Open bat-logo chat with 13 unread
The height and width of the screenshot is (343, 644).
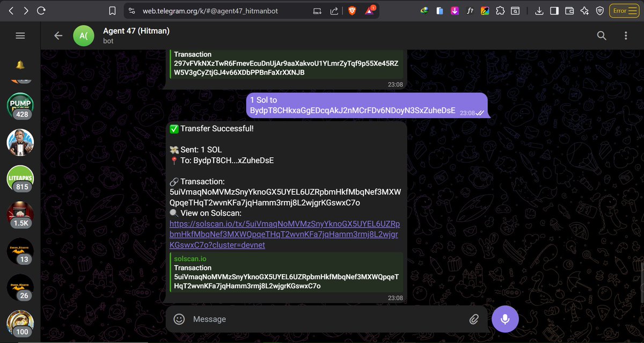[x=20, y=251]
